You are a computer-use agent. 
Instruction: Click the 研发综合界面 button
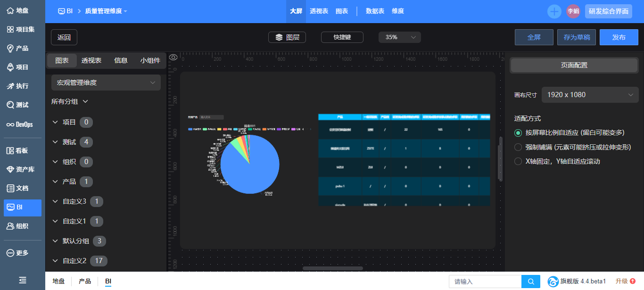[609, 11]
